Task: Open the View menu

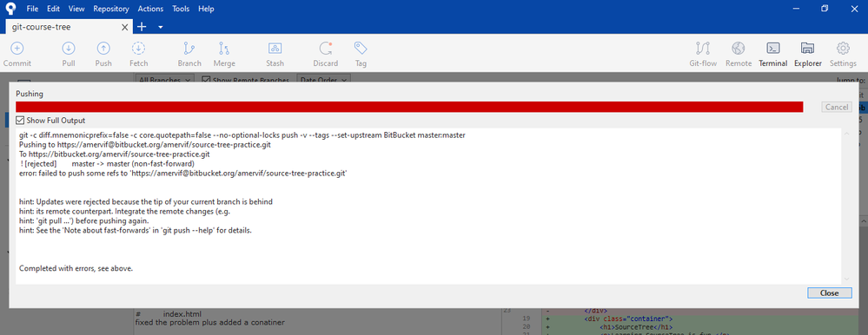Action: [x=77, y=9]
